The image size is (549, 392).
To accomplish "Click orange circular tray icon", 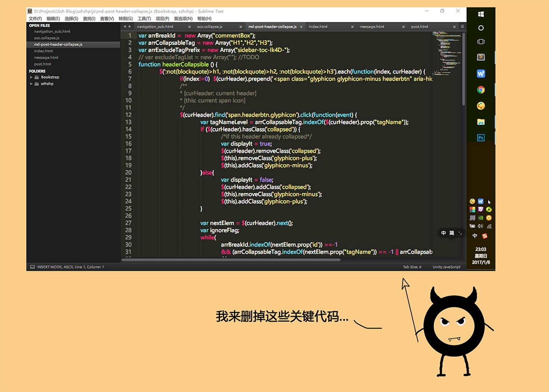I will point(489,218).
